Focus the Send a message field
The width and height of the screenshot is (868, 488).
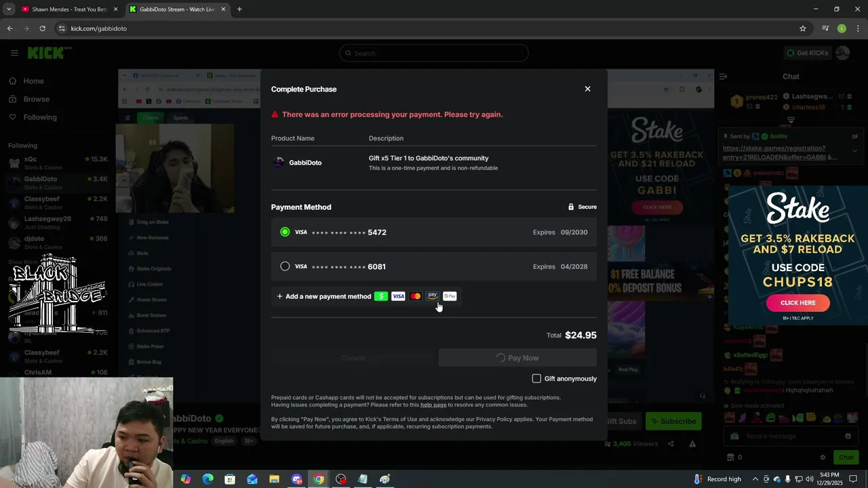point(790,436)
